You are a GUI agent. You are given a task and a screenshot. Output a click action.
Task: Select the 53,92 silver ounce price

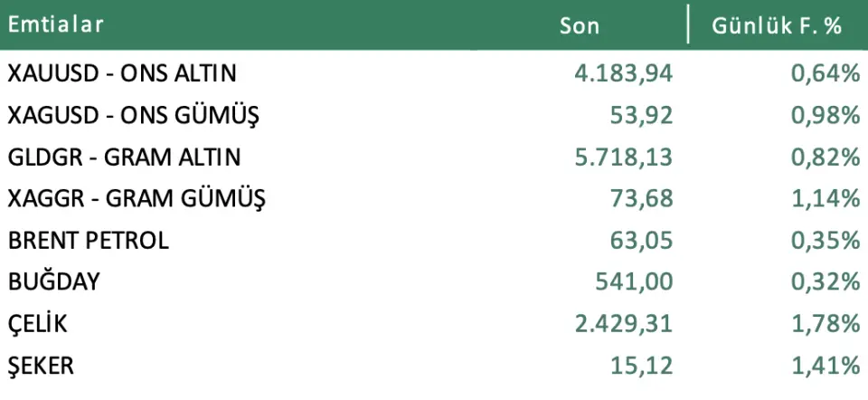[646, 115]
